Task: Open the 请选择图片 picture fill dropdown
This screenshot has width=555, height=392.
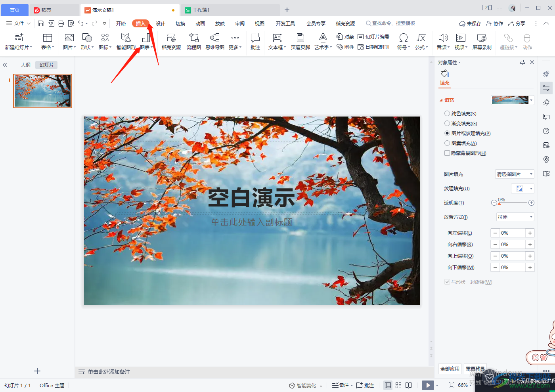Action: point(515,174)
